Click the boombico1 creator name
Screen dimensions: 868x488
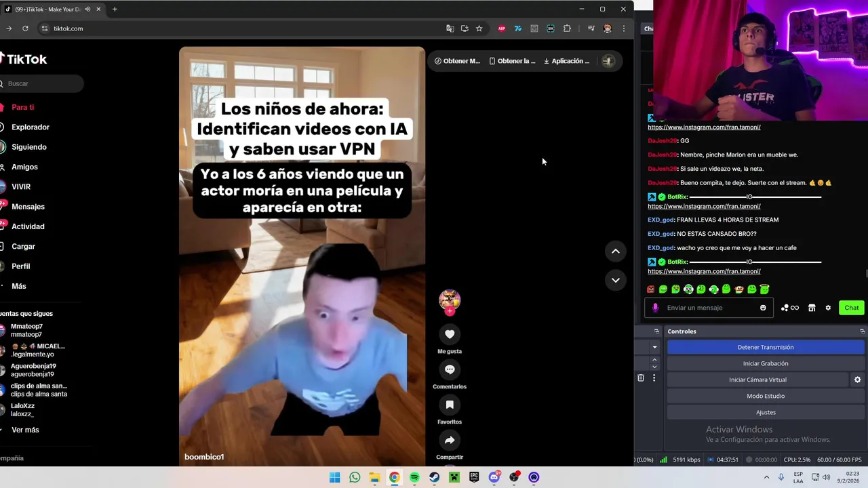[204, 457]
